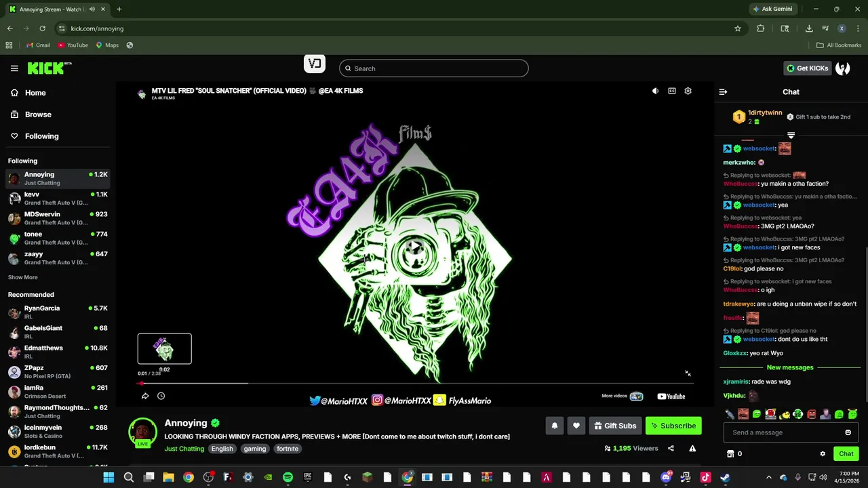Open iamRa recommended channel
This screenshot has height=488, width=868.
click(x=58, y=392)
